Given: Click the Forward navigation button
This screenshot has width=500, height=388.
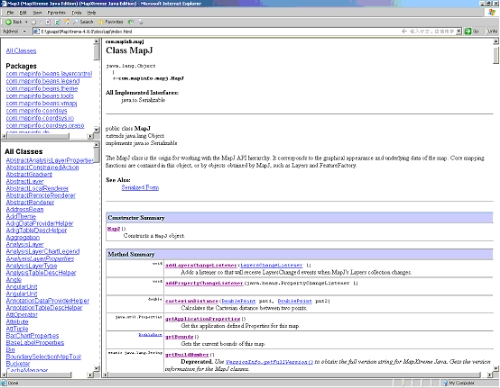Looking at the screenshot, I should point(34,22).
